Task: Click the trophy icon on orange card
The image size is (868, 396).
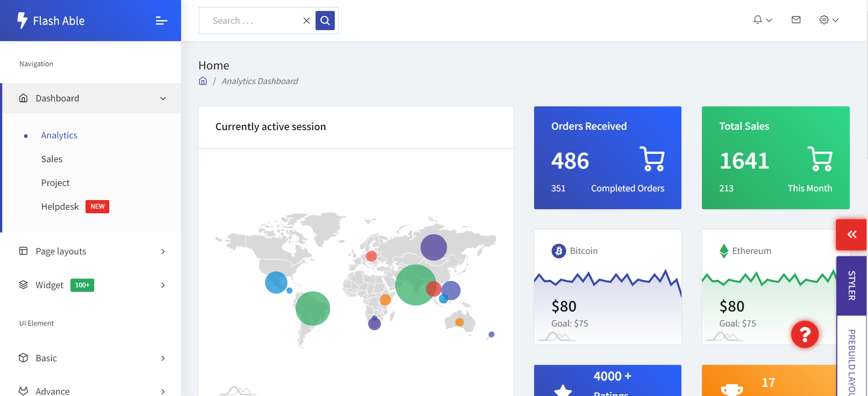Action: [x=732, y=390]
